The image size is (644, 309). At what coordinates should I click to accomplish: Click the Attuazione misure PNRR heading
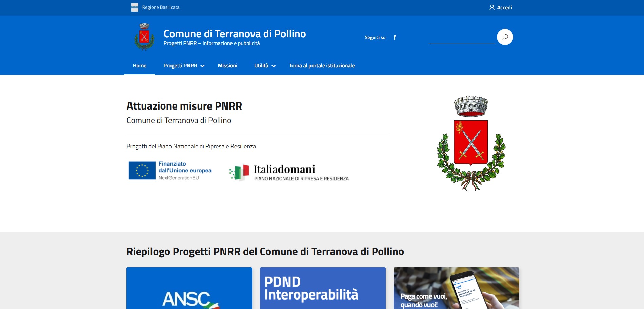(x=184, y=106)
